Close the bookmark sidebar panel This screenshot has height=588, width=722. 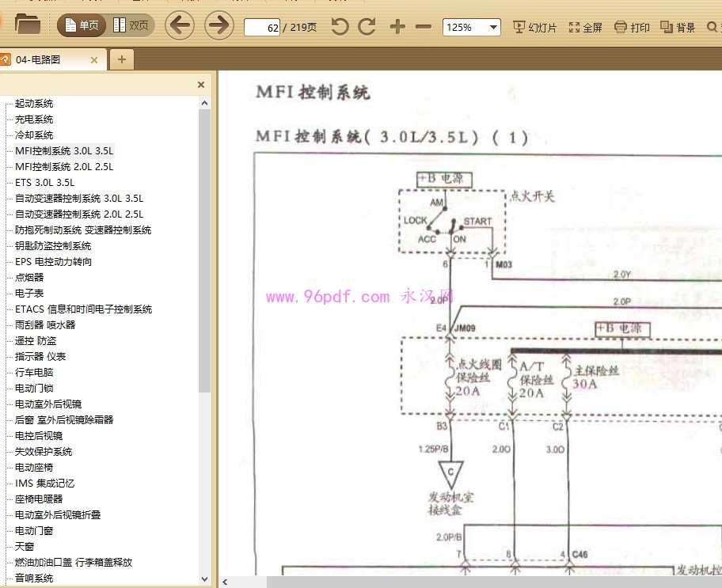pyautogui.click(x=201, y=85)
